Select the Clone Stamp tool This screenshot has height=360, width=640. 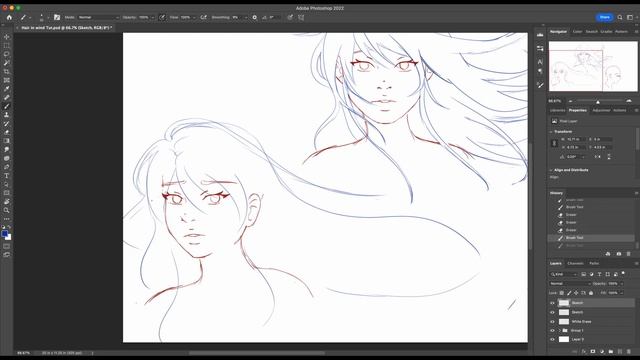click(7, 115)
